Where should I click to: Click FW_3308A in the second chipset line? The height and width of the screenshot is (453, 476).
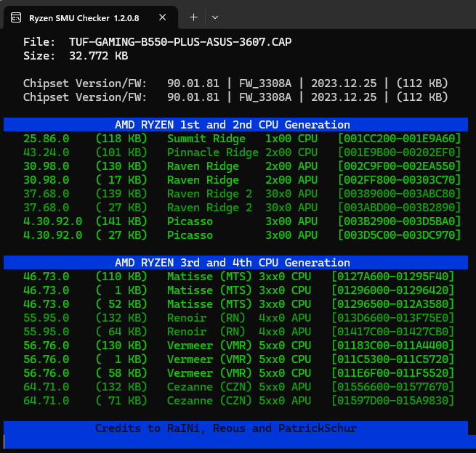pyautogui.click(x=265, y=97)
